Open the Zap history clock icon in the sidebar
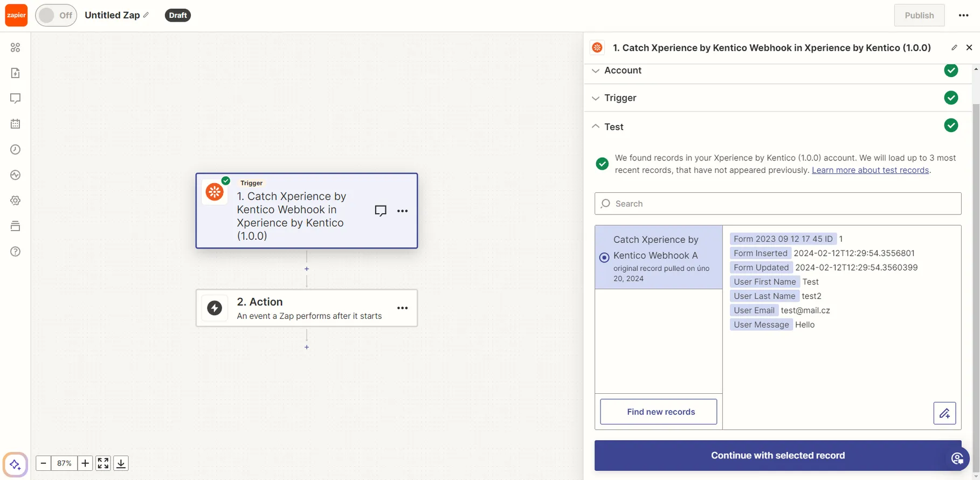This screenshot has width=980, height=480. 15,149
